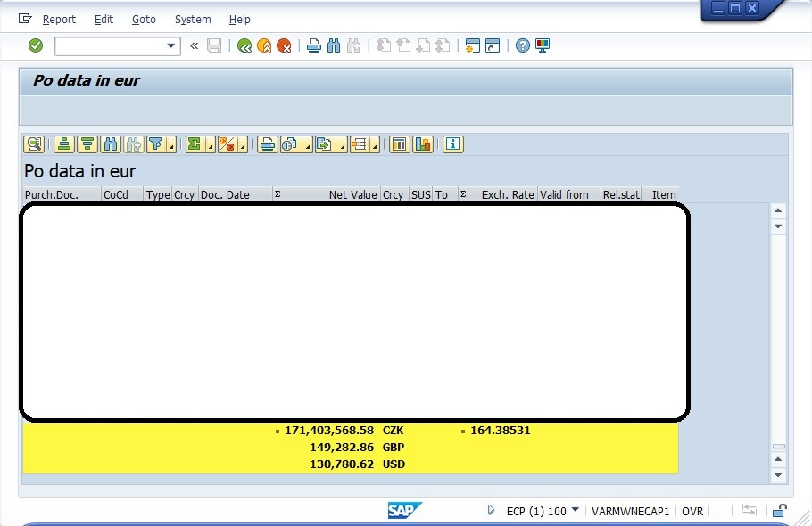Click the lock icon in status bar
Image resolution: width=812 pixels, height=526 pixels.
(780, 511)
